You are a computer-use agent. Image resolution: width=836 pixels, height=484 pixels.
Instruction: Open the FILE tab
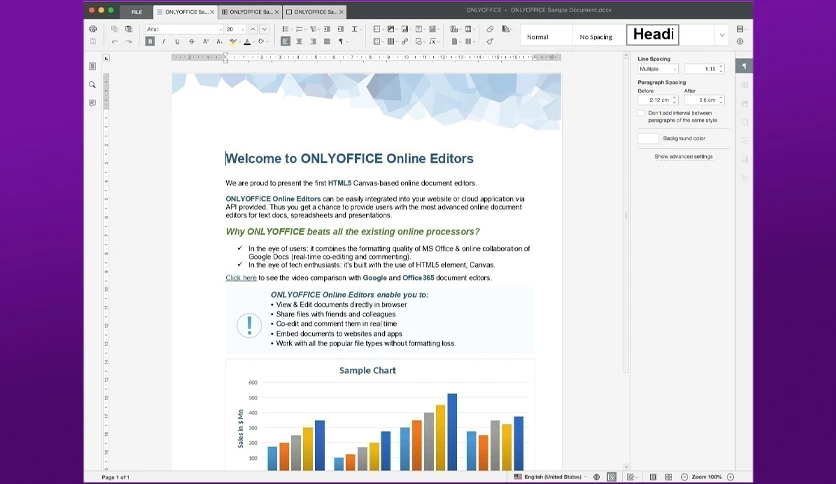pyautogui.click(x=136, y=12)
